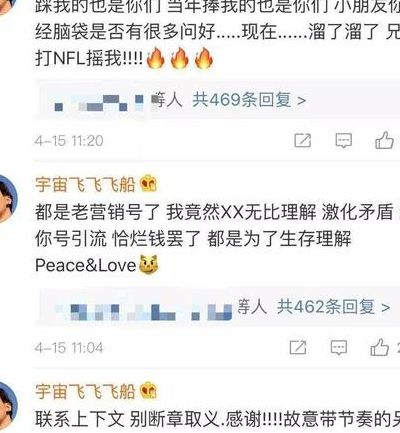Expand 共462条回复 reply thread
This screenshot has width=400, height=433.
coord(334,307)
